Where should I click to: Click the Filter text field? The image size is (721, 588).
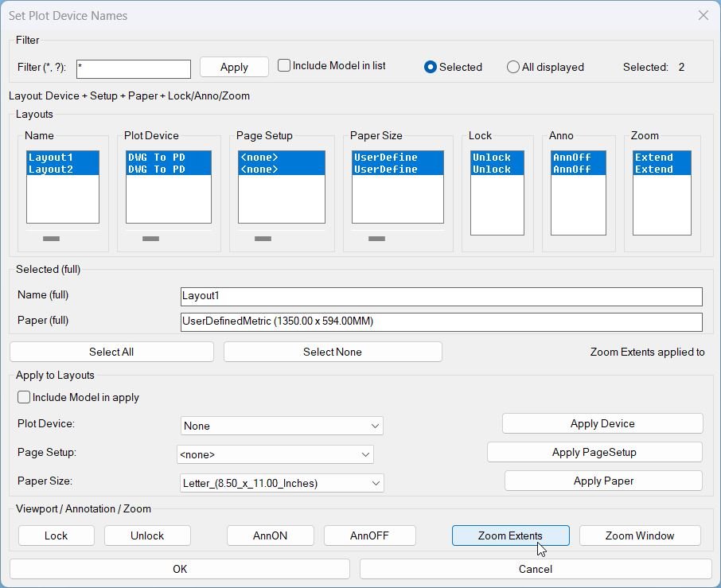(133, 69)
